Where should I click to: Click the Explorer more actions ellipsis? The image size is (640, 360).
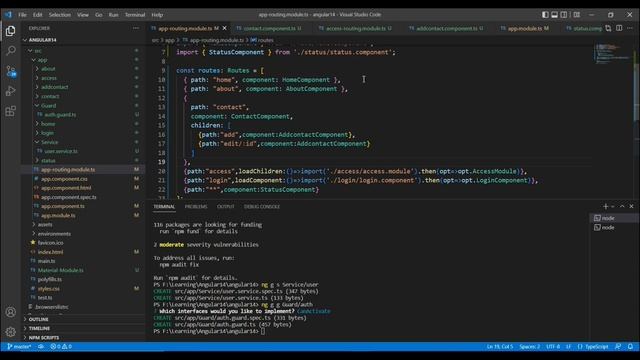(x=136, y=28)
